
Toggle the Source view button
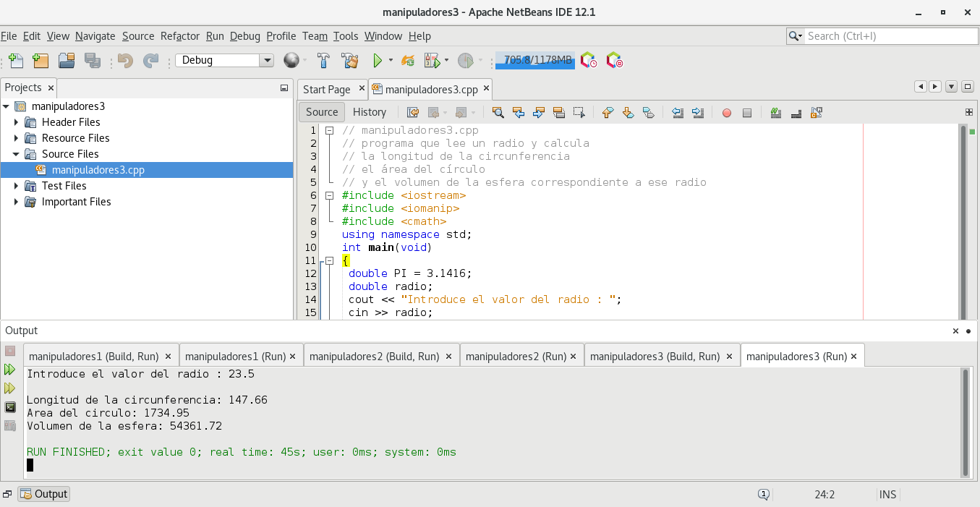coord(321,112)
